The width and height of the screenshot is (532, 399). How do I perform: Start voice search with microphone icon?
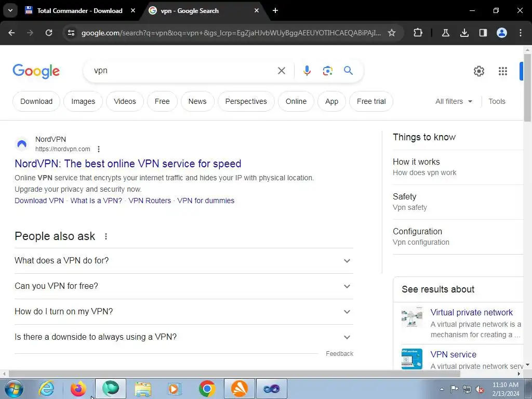coord(307,71)
